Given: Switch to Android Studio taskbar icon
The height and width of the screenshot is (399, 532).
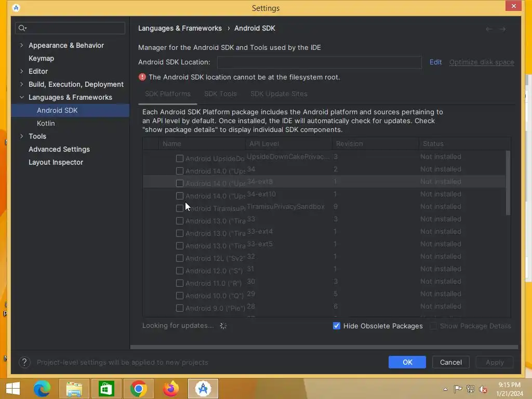Looking at the screenshot, I should point(203,389).
